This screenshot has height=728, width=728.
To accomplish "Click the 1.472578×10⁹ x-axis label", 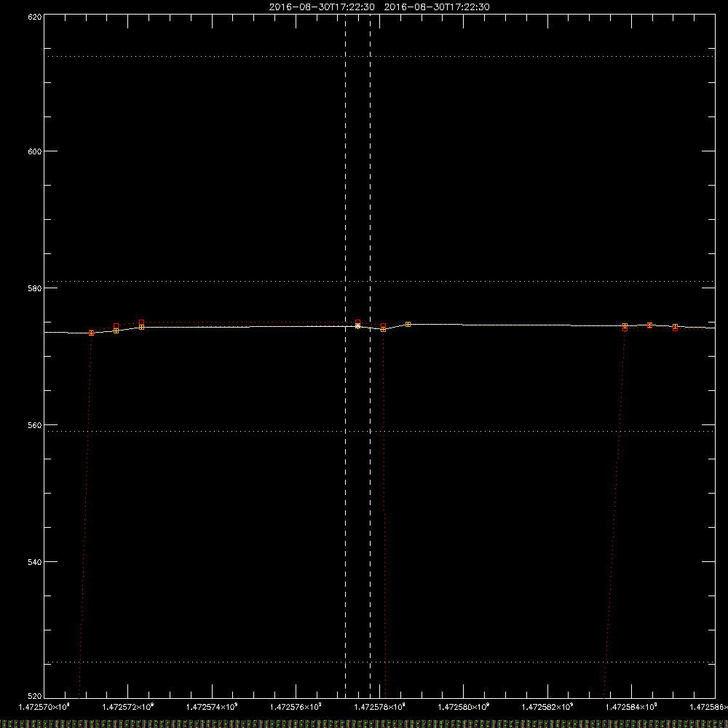I will pyautogui.click(x=380, y=707).
